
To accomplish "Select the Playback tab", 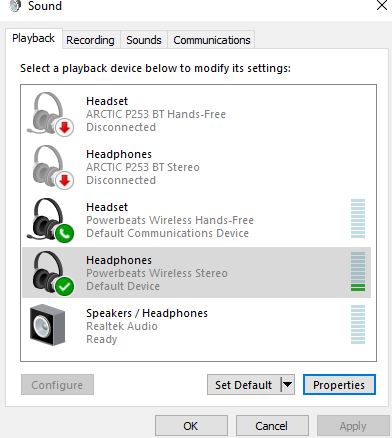I will tap(33, 38).
